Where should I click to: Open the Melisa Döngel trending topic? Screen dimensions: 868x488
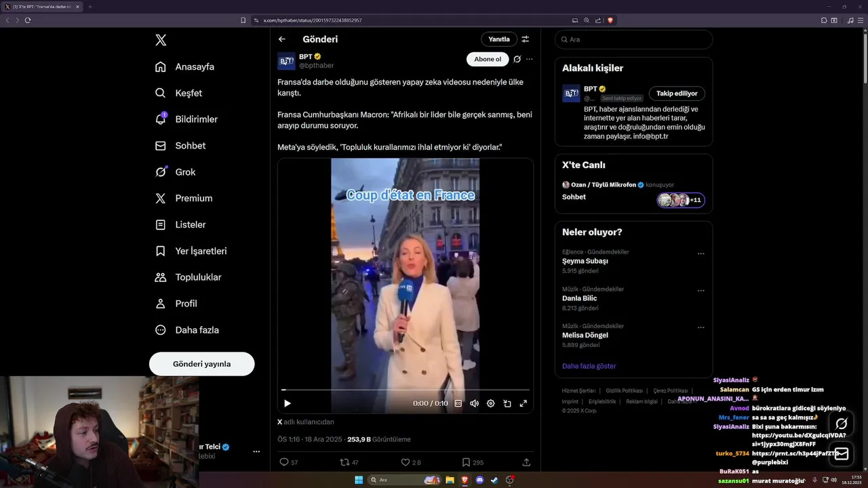585,335
